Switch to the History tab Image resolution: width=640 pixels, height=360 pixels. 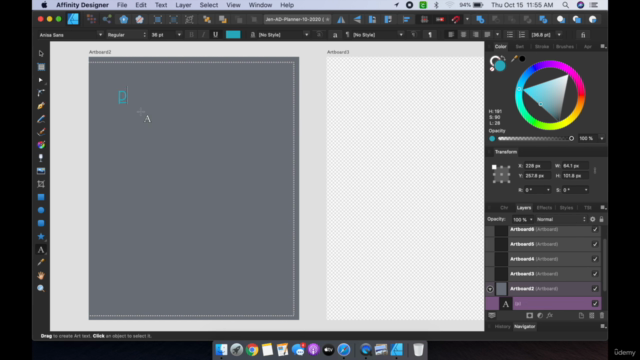502,327
